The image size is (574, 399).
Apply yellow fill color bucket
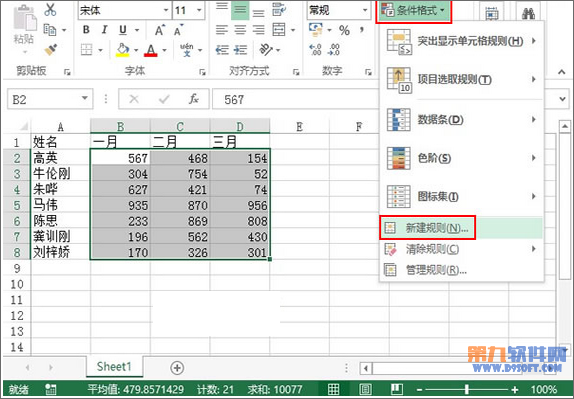tap(123, 50)
